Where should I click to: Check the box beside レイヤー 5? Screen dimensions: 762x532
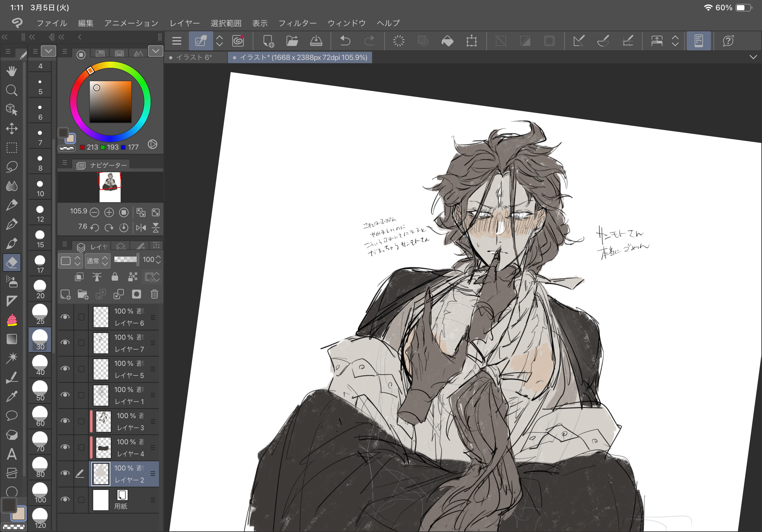point(81,369)
